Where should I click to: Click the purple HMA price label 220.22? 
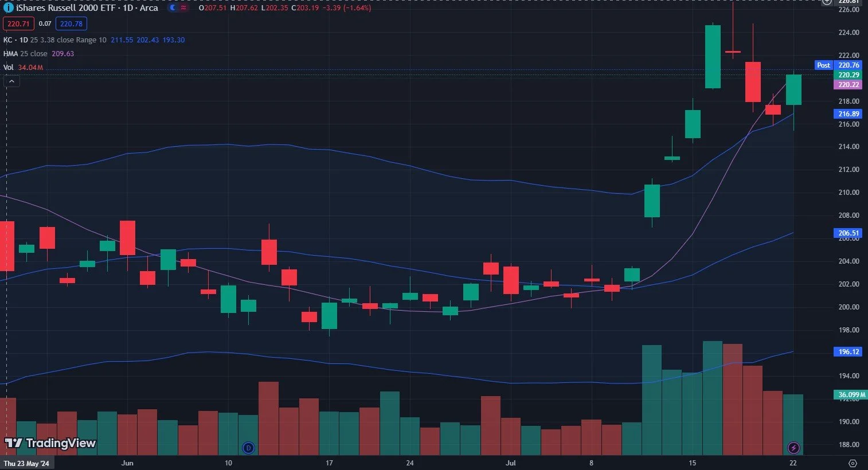click(848, 85)
